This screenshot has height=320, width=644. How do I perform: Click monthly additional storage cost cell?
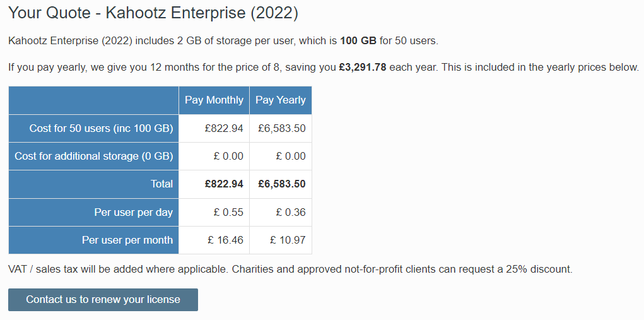[228, 156]
